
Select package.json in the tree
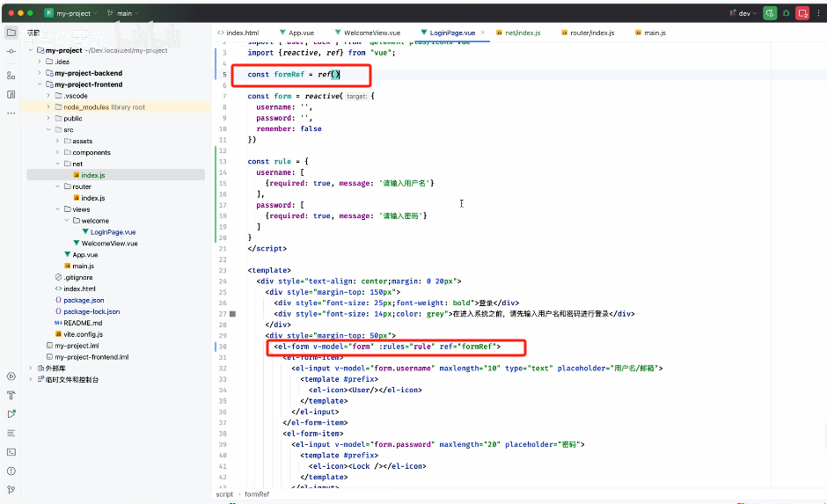click(80, 300)
